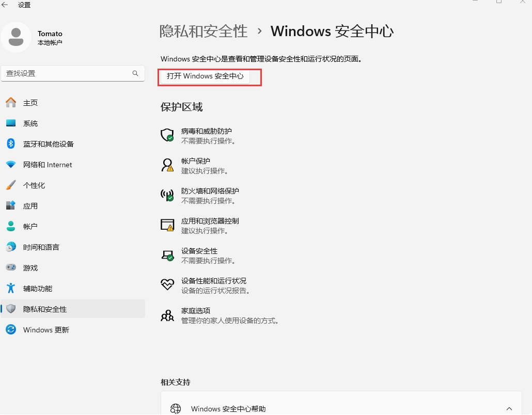Open 游戏 settings category
The width and height of the screenshot is (532, 415).
click(x=73, y=267)
